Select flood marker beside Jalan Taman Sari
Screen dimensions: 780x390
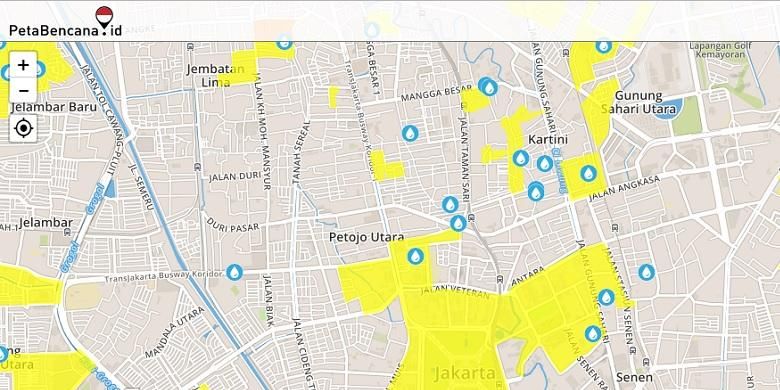click(x=450, y=204)
